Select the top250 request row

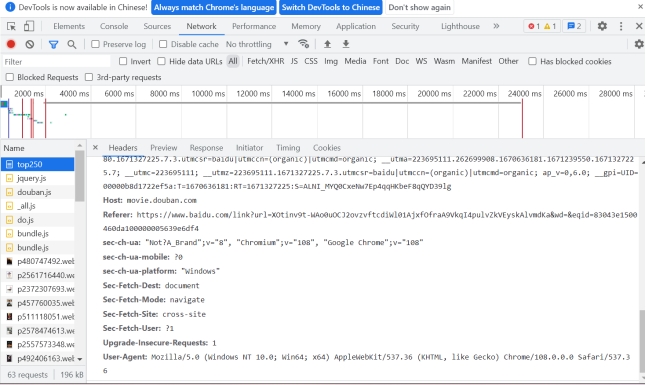pos(38,164)
